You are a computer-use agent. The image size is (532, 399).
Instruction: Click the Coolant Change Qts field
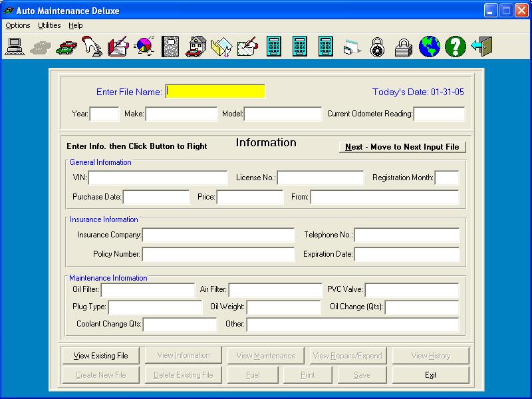pyautogui.click(x=180, y=325)
